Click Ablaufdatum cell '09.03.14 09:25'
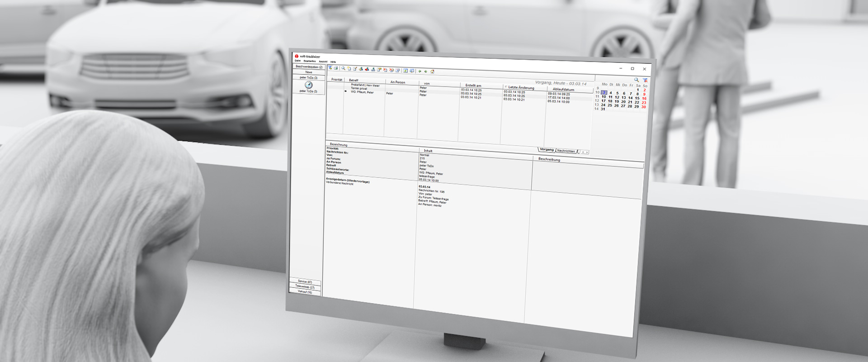This screenshot has width=868, height=362. click(559, 94)
